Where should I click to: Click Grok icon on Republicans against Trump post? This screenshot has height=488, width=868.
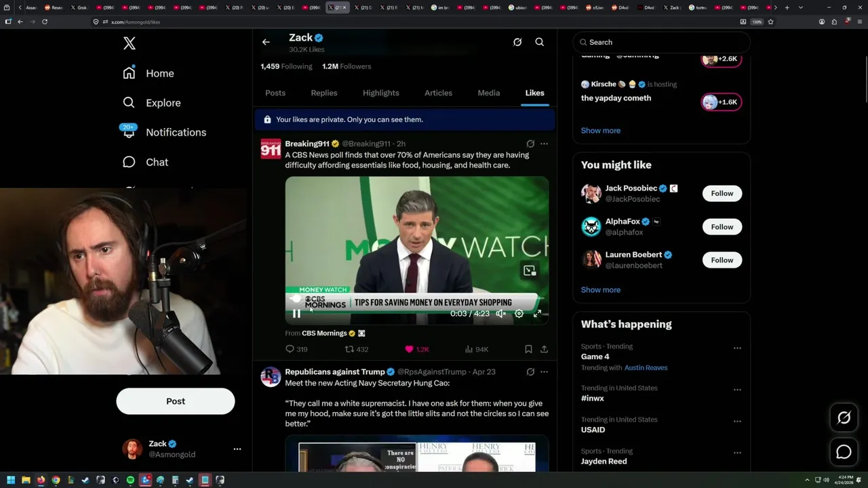(530, 371)
